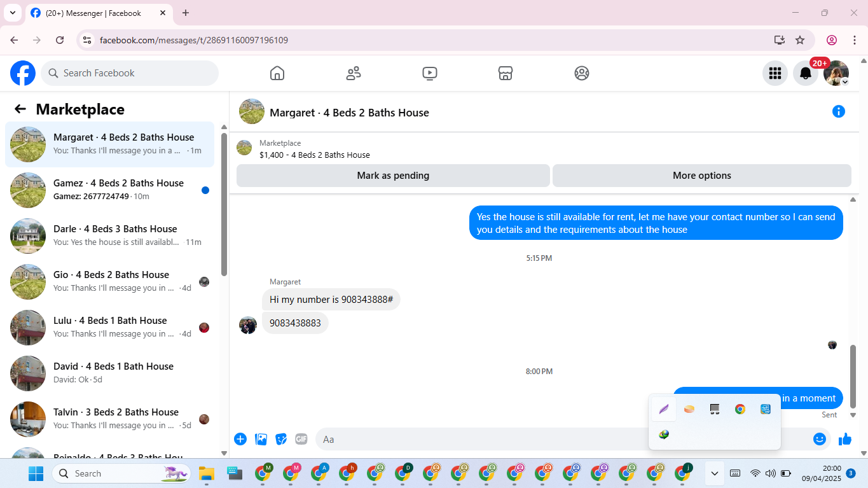Open the David · 4 Beds 1 Bath House conversation
This screenshot has height=488, width=868.
click(109, 373)
